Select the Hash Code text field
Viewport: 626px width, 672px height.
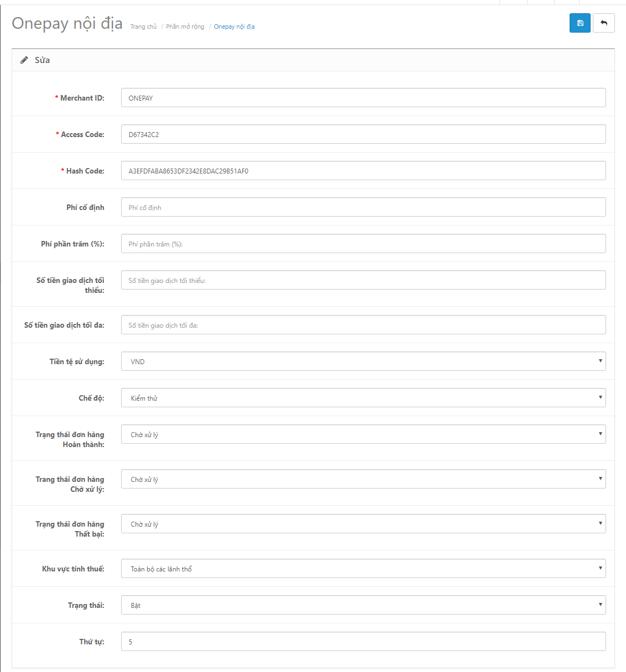click(x=363, y=171)
